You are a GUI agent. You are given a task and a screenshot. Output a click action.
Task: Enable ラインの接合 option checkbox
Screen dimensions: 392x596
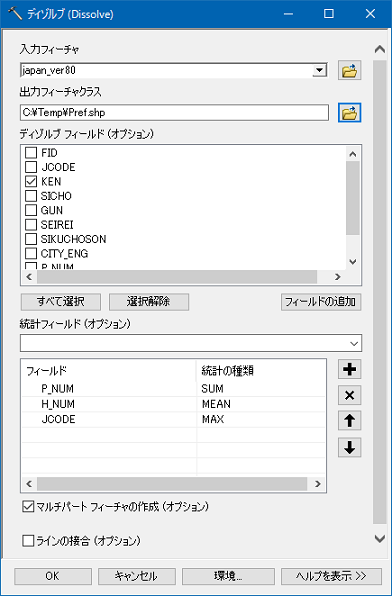click(28, 541)
